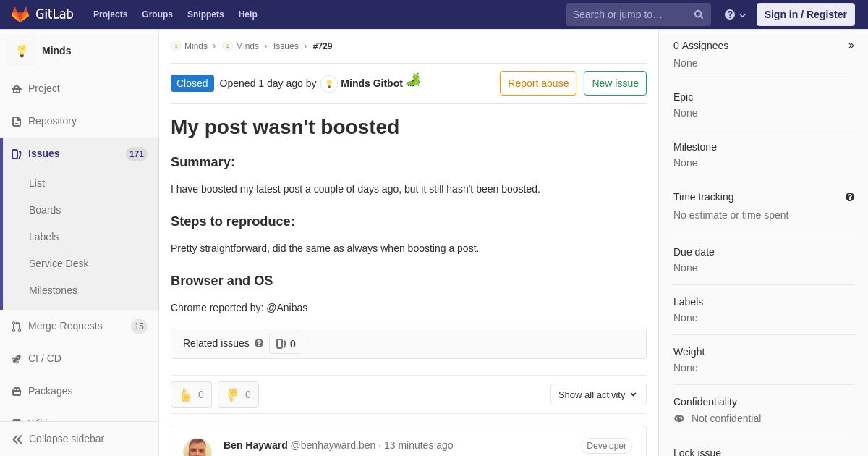Click the Collapse sidebar double-chevron icon
The image size is (868, 456).
click(17, 439)
